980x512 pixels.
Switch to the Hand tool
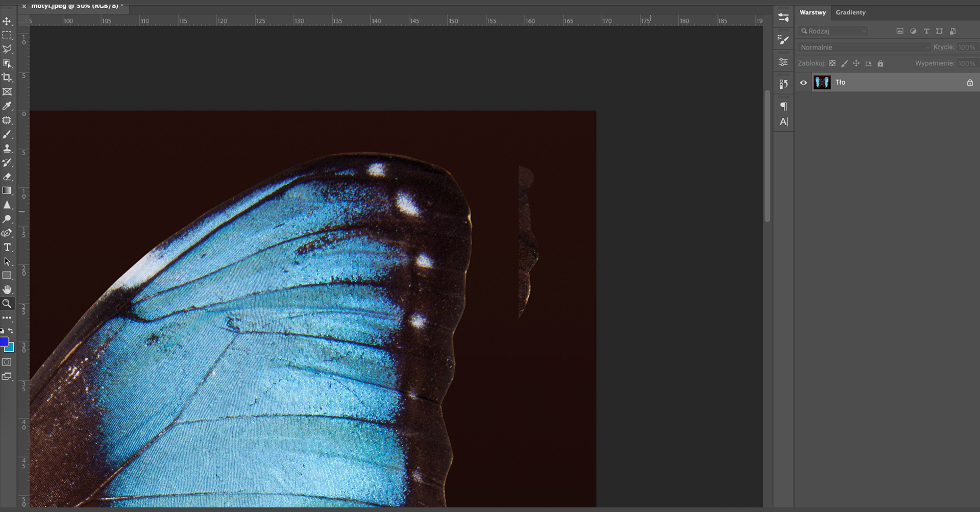point(7,289)
